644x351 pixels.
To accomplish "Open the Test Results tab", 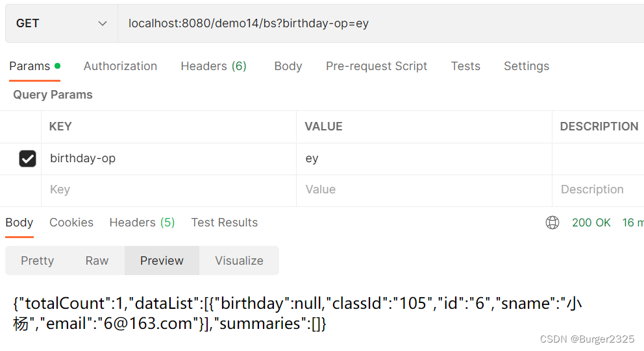I will point(224,223).
